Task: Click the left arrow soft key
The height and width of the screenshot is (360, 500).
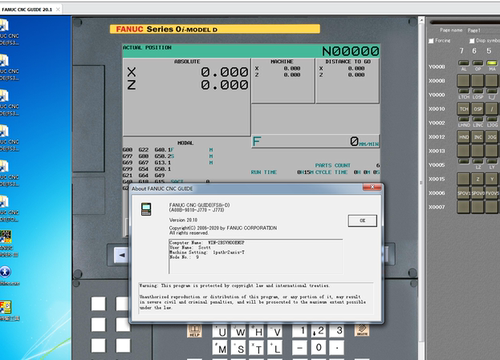Action: (122, 255)
